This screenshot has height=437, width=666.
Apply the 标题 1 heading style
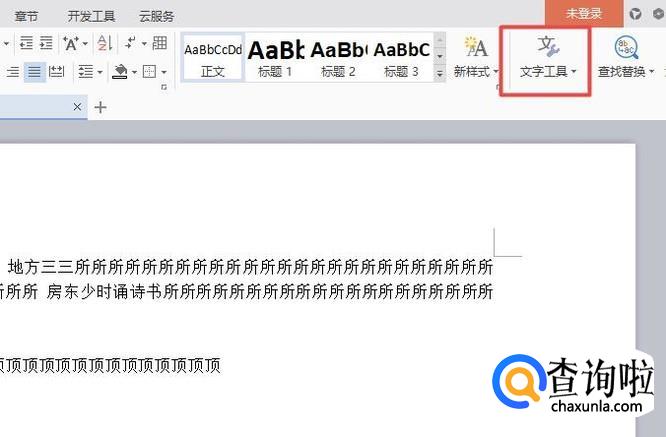pyautogui.click(x=275, y=58)
